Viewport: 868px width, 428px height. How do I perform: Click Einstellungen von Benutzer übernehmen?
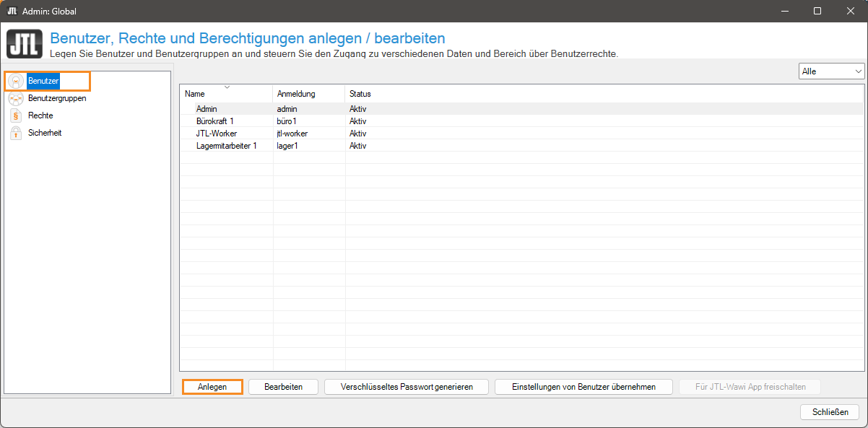coord(583,387)
